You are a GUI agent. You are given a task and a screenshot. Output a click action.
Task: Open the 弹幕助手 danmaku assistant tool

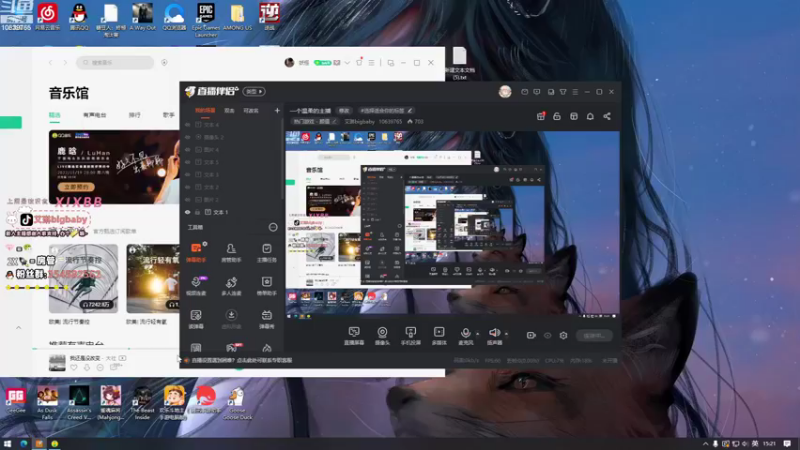tap(196, 253)
